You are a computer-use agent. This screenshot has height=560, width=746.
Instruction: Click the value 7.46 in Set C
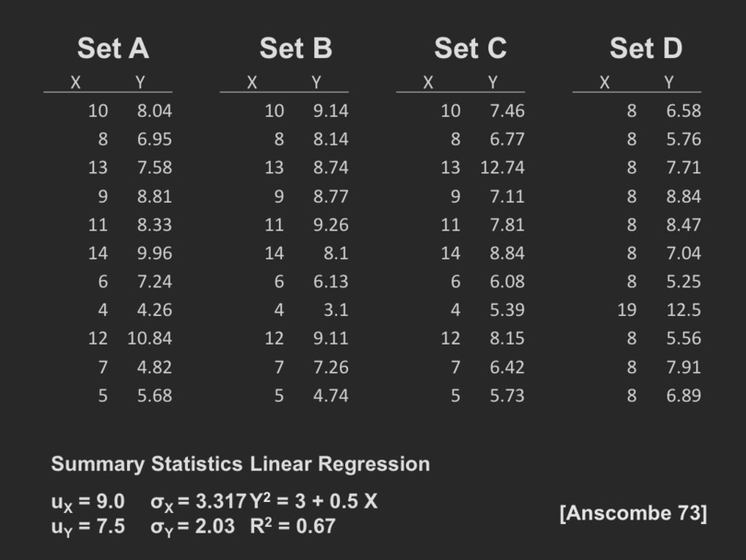click(507, 111)
